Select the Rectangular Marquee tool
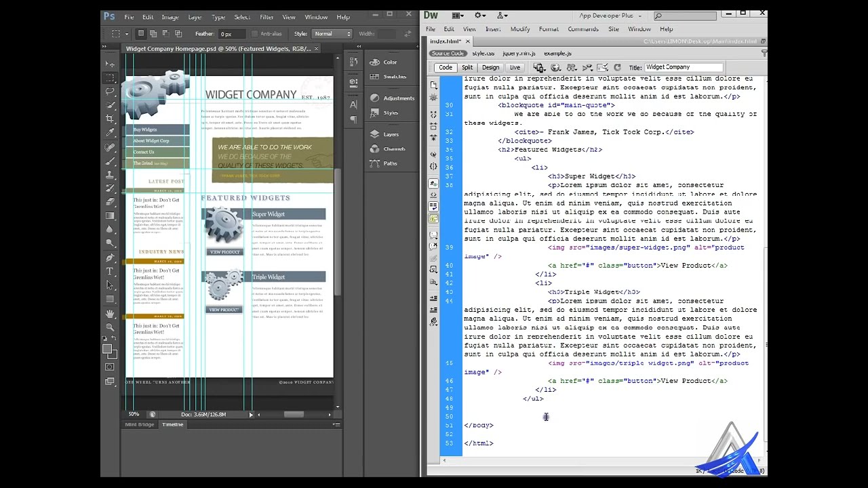This screenshot has width=868, height=488. [x=110, y=77]
